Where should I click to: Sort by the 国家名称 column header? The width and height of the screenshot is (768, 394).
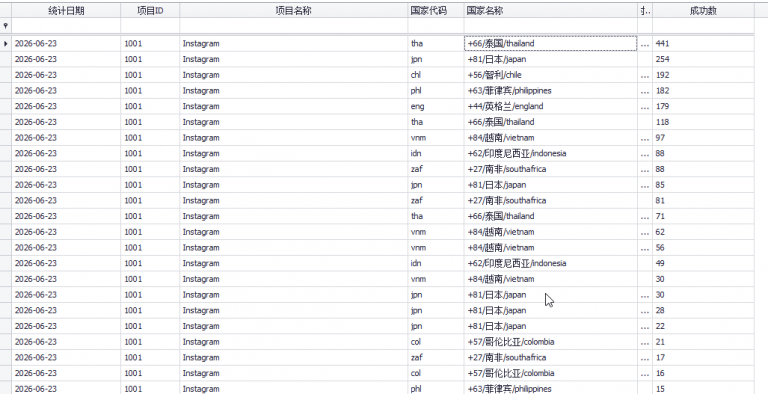coord(551,11)
